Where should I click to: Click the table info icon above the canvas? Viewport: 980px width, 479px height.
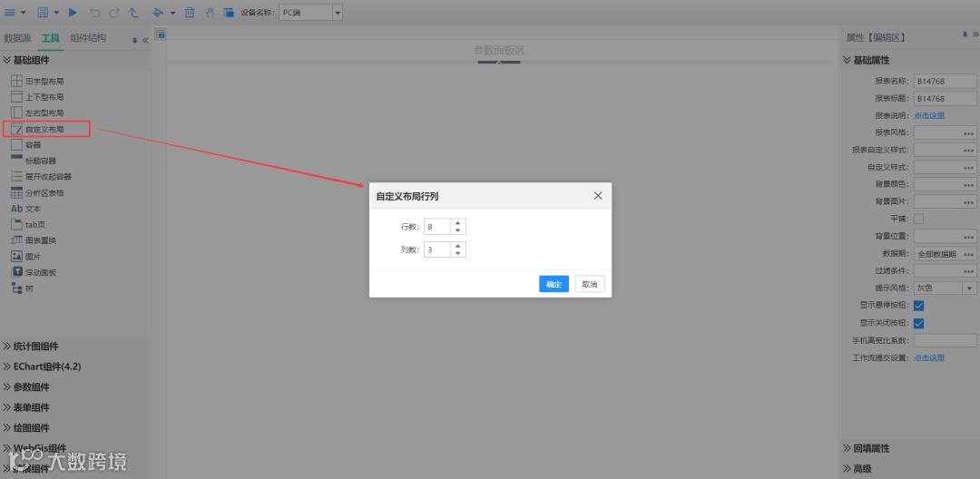[160, 34]
